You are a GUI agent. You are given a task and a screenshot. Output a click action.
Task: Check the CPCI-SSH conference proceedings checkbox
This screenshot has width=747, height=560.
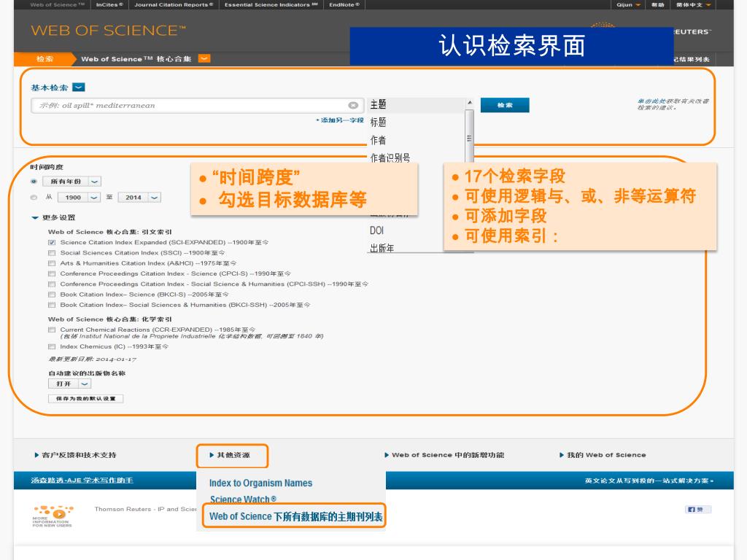[x=52, y=284]
